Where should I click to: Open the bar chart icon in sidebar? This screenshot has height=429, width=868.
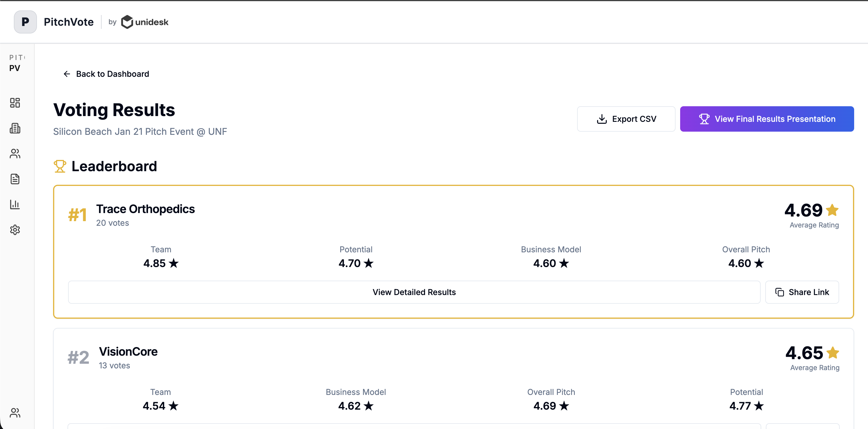point(15,204)
